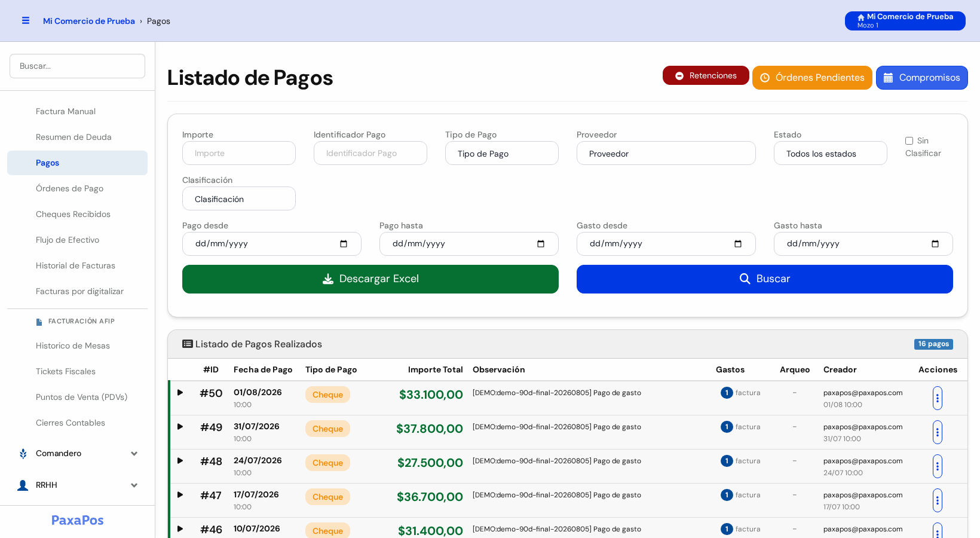The image size is (980, 538).
Task: Click Descargar Excel button
Action: tap(370, 279)
